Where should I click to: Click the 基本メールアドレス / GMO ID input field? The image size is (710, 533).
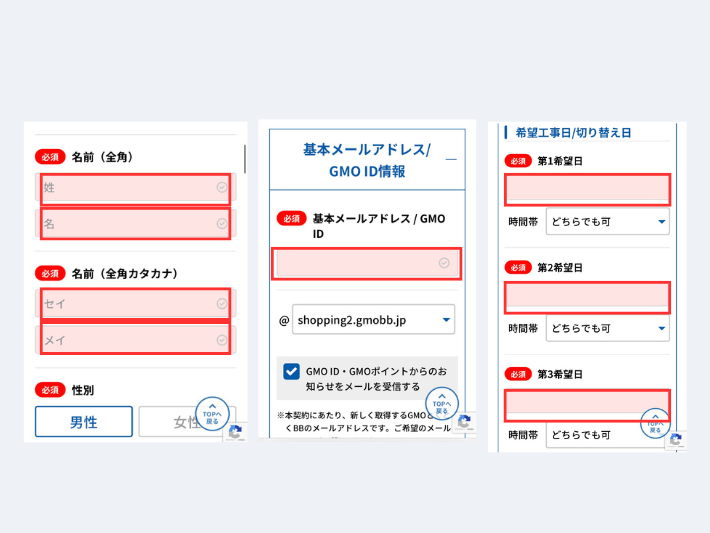(x=366, y=263)
